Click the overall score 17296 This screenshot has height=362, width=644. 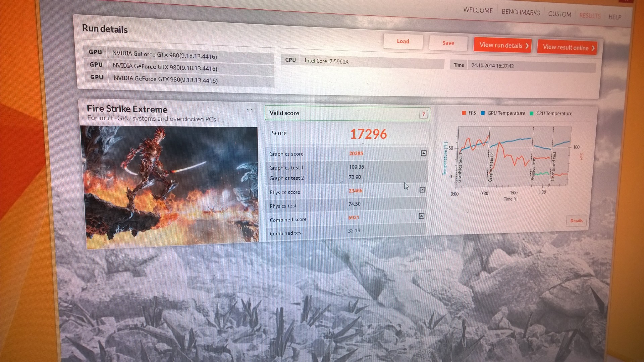368,134
